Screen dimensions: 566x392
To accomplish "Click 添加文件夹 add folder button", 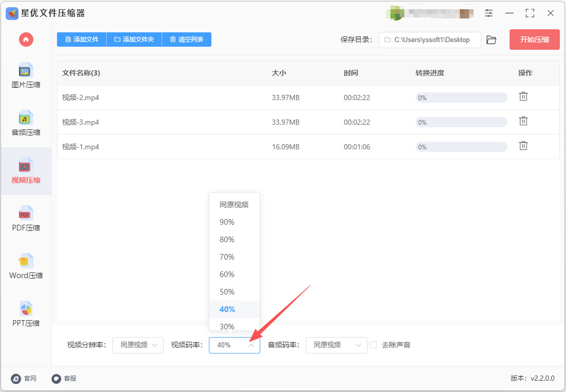I will 134,40.
